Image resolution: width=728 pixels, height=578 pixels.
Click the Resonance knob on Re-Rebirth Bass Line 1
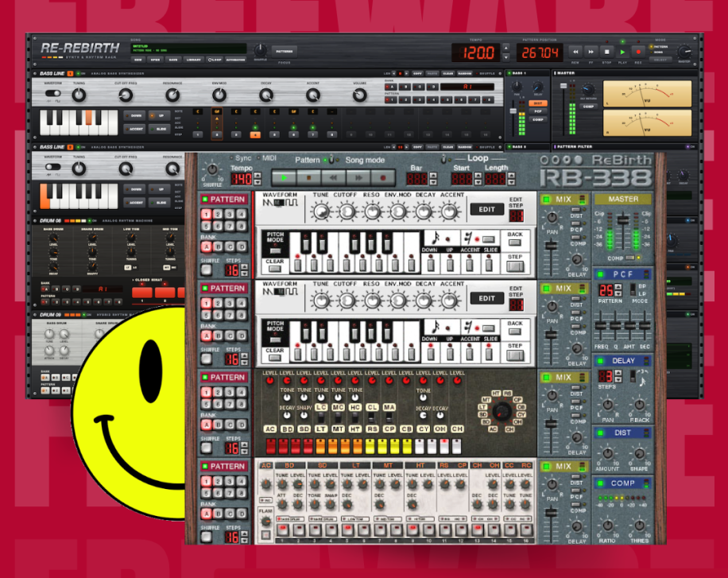point(172,95)
